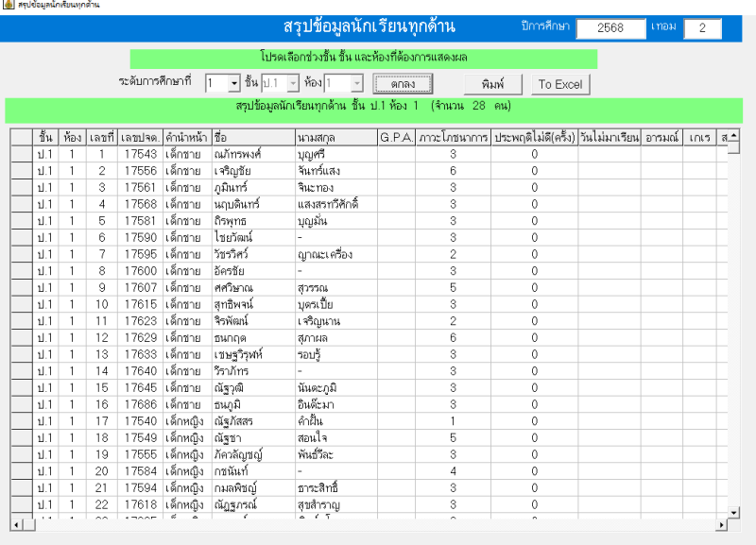Click left arrow of horizontal scrollbar
The width and height of the screenshot is (756, 545).
point(16,524)
